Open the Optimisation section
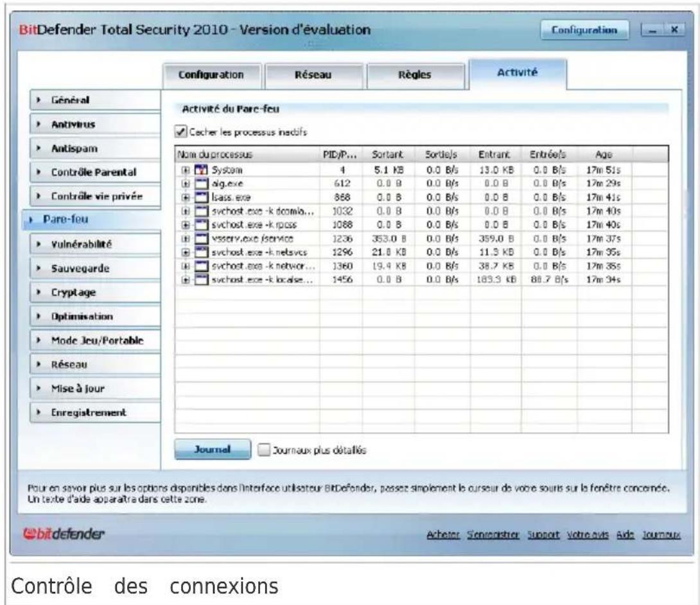 coord(95,317)
